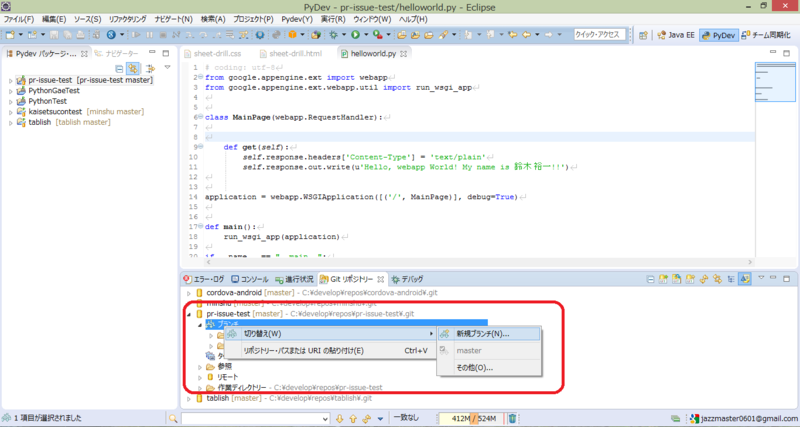Switch to ナビゲーター tab
The image size is (800, 427).
coord(117,54)
